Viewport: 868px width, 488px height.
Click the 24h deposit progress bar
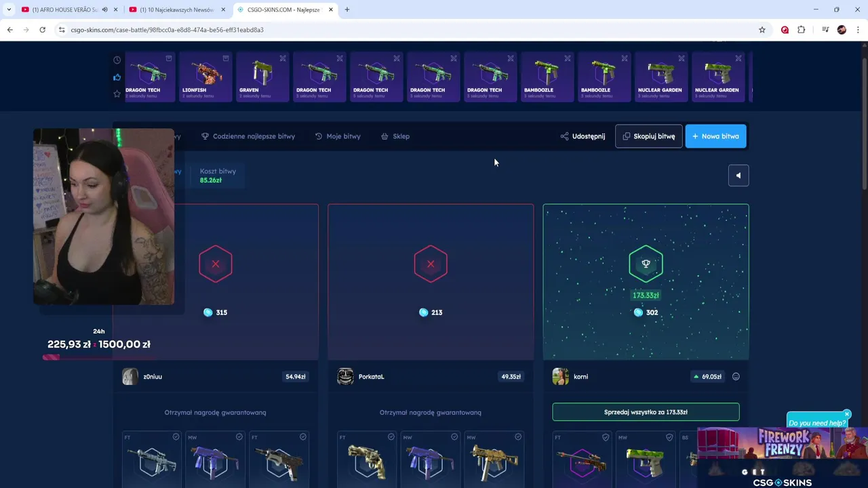[x=98, y=357]
